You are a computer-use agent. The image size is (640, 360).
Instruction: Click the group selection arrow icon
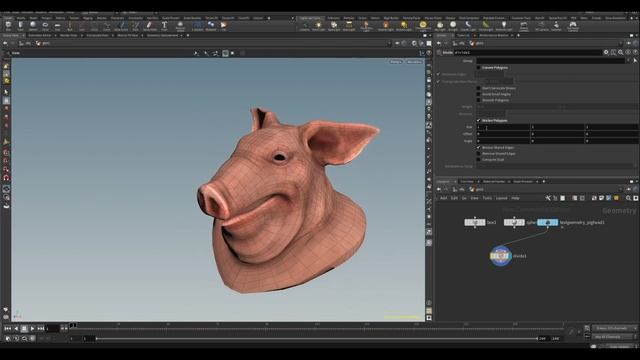(x=635, y=60)
